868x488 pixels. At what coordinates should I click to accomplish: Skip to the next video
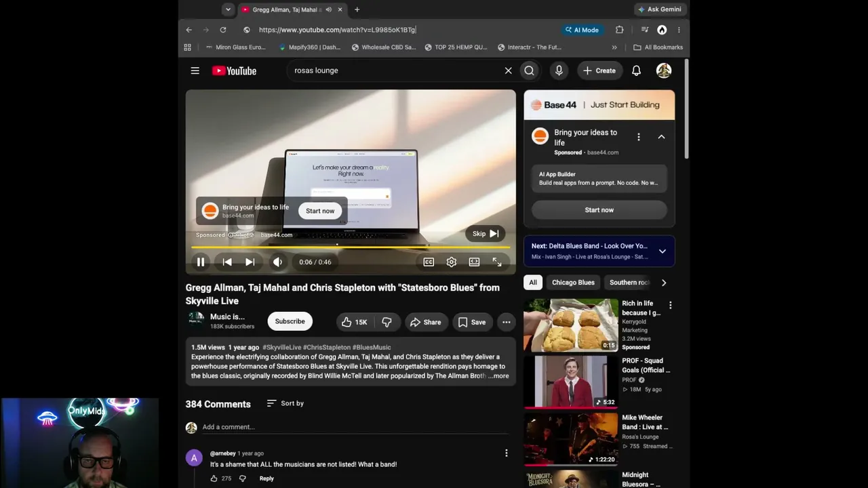(250, 262)
